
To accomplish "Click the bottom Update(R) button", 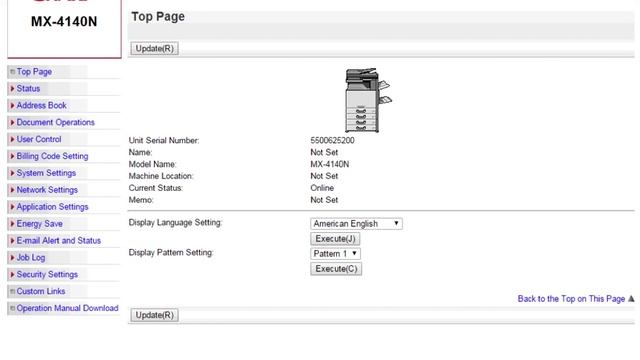I will (x=155, y=315).
